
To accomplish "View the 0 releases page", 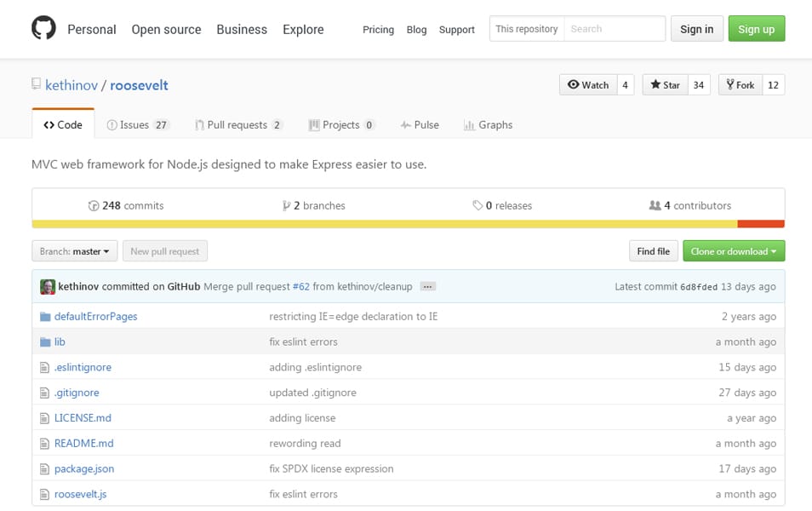I will (x=502, y=206).
